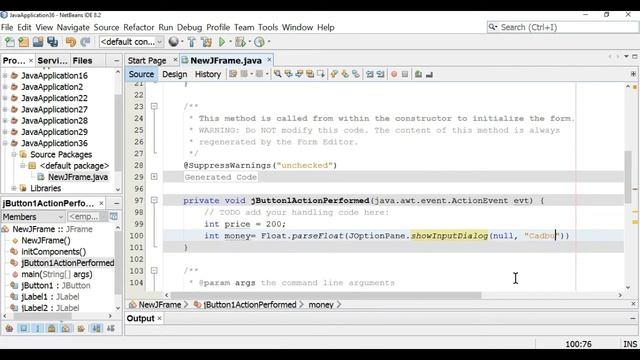Open the File menu

pos(7,27)
